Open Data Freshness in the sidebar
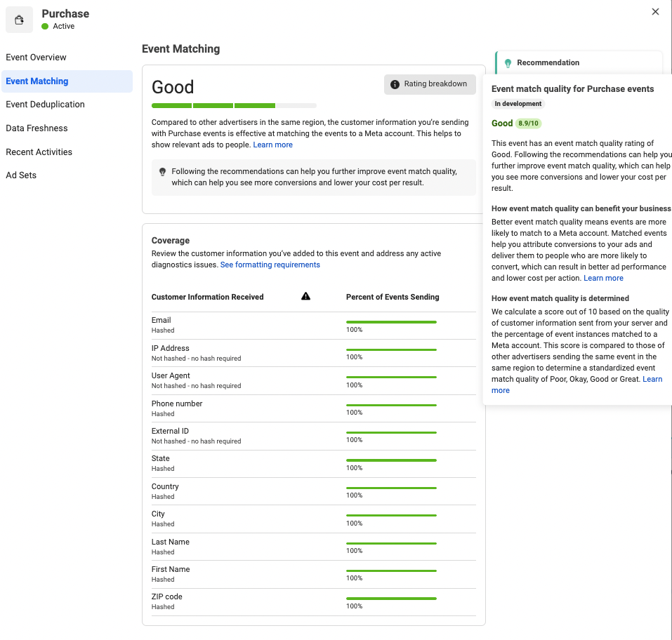 (37, 128)
